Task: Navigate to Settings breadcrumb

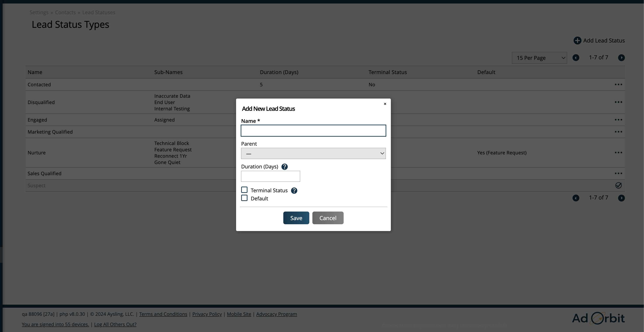Action: tap(39, 12)
